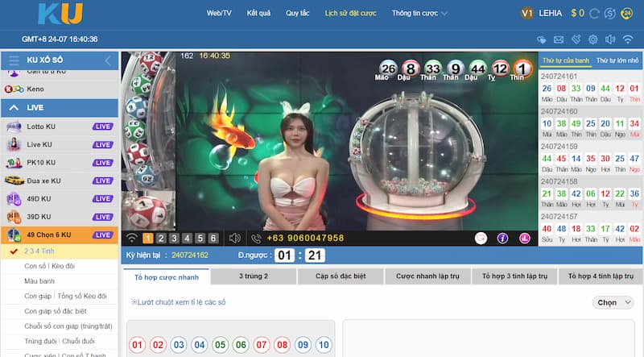Collapse the KU XỔ SỐ sidebar
This screenshot has width=644, height=357.
coord(108,60)
